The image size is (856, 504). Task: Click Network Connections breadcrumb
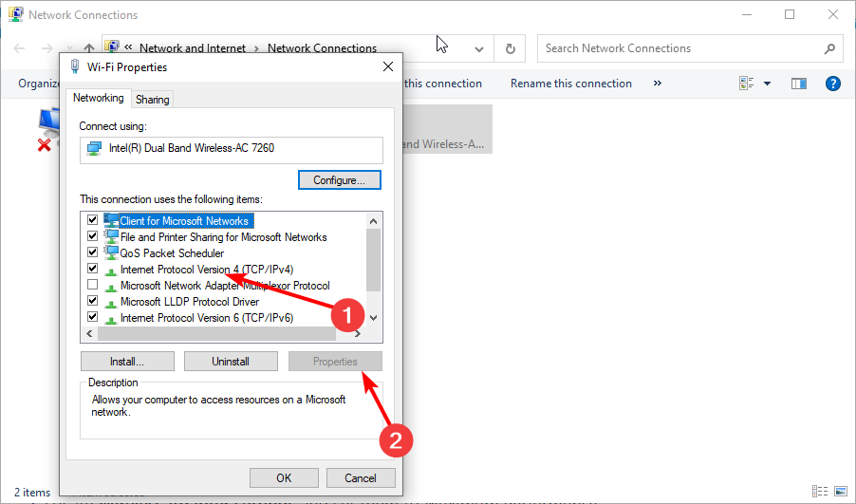pos(322,48)
